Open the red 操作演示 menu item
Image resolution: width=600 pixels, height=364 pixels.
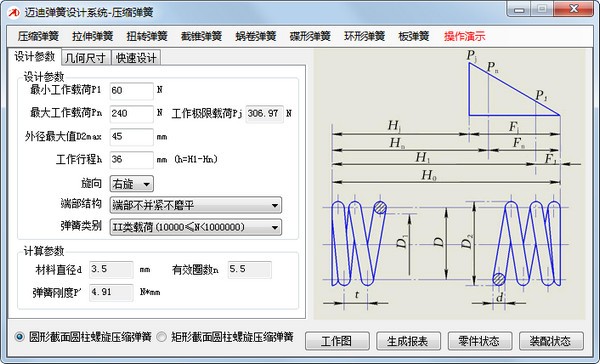465,36
